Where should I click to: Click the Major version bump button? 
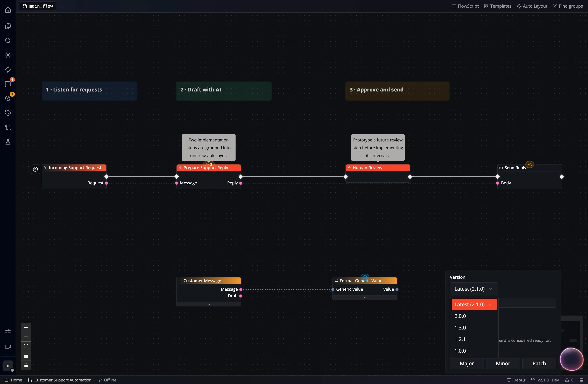pyautogui.click(x=467, y=364)
